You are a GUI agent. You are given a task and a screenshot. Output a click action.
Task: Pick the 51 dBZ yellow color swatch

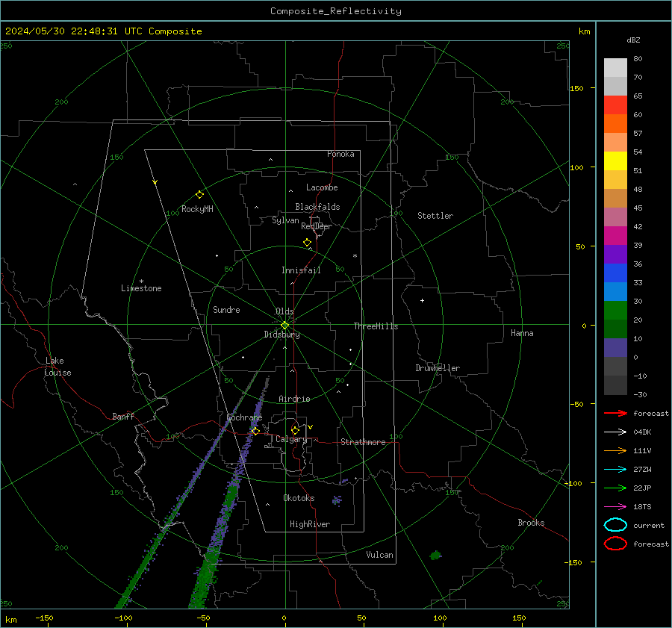[x=615, y=161]
